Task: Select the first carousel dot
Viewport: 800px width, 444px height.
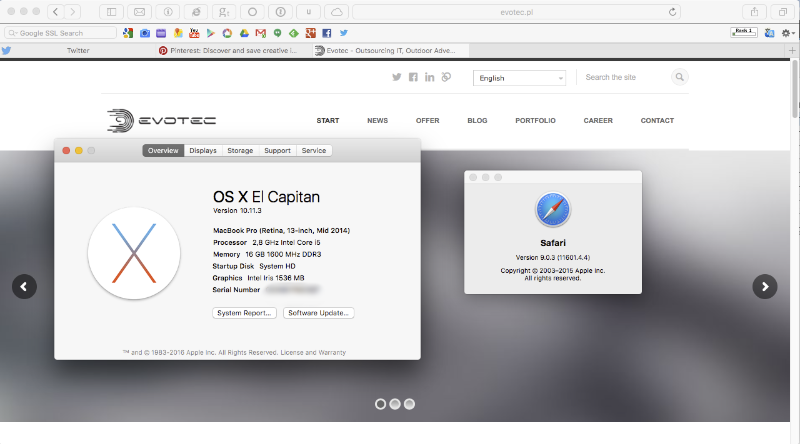Action: [380, 404]
